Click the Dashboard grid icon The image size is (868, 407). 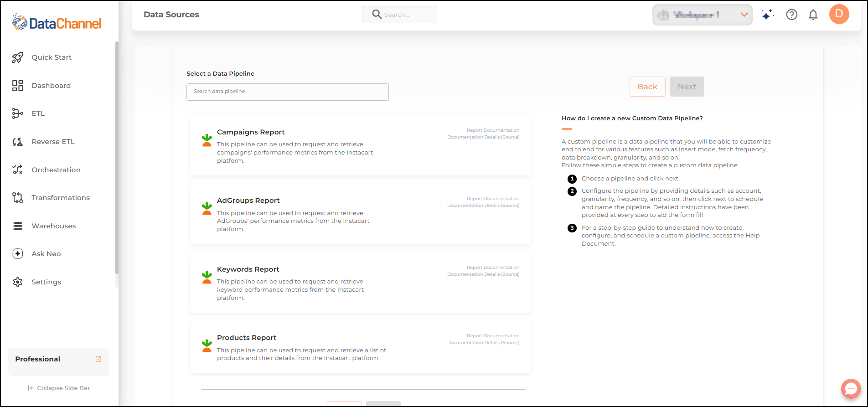[18, 86]
